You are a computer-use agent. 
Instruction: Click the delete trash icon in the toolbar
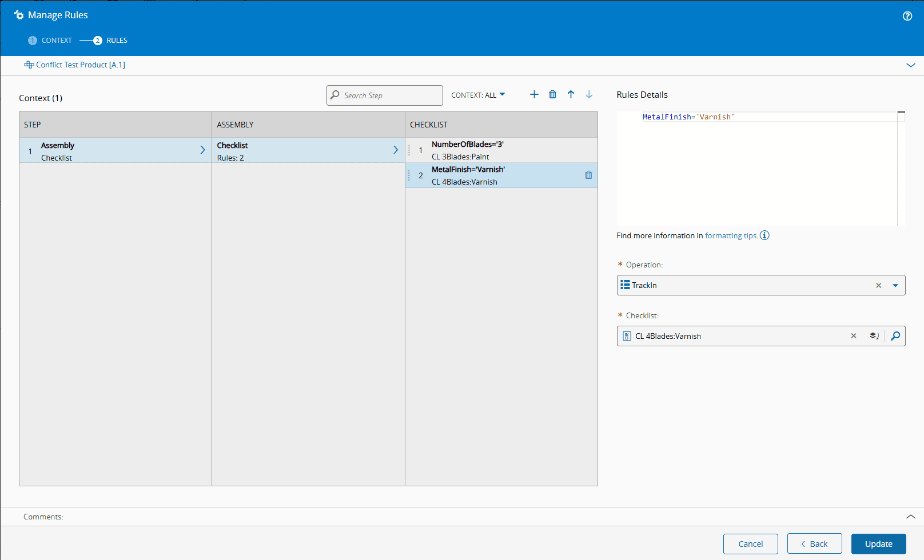[552, 94]
